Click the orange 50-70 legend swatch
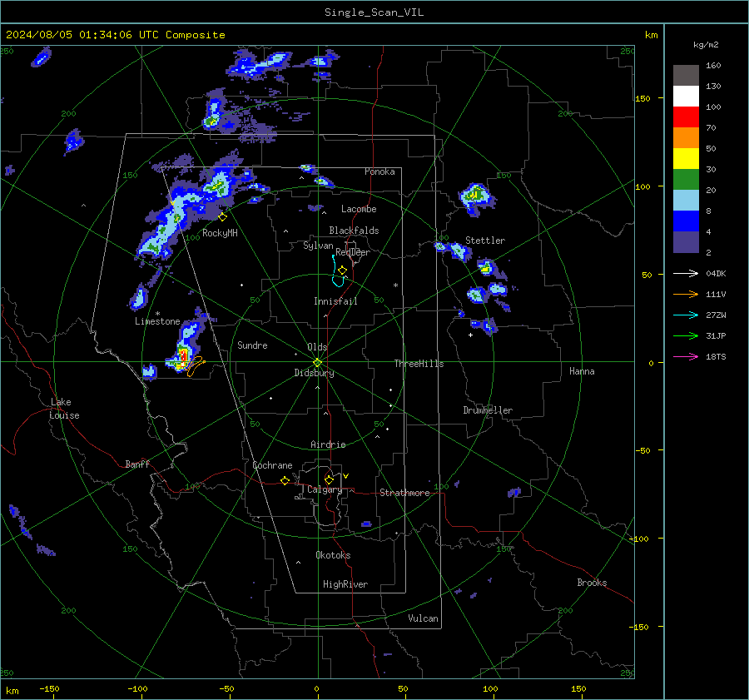The width and height of the screenshot is (749, 700). tap(686, 137)
